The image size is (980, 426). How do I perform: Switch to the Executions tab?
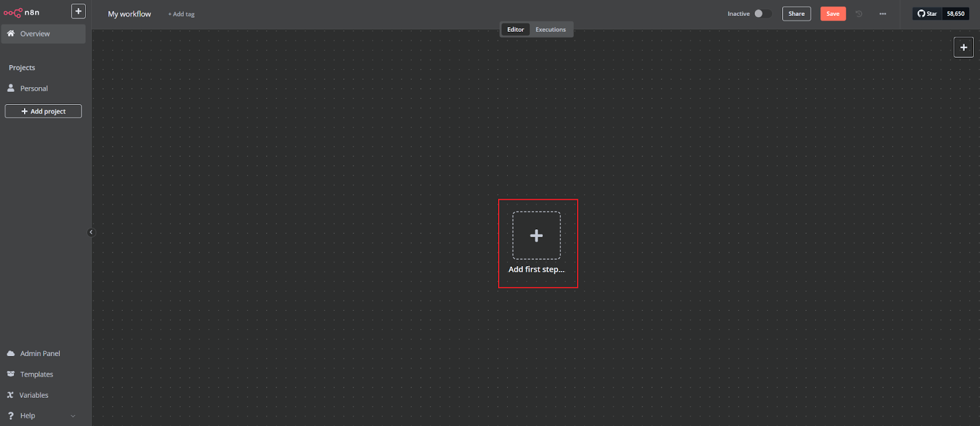click(551, 29)
